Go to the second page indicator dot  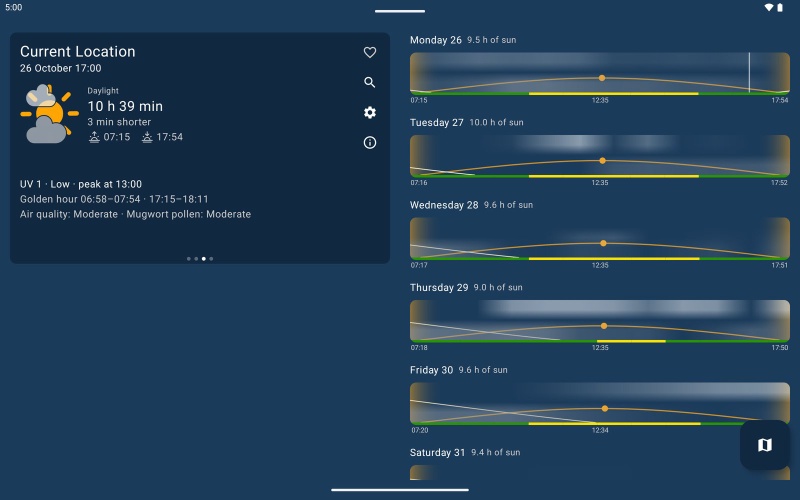[196, 259]
